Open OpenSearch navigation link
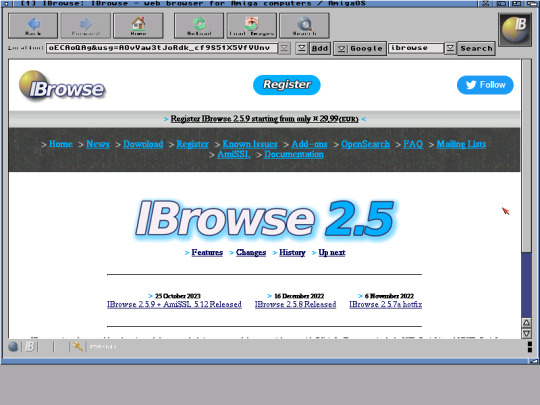The width and height of the screenshot is (540, 405). [x=365, y=144]
